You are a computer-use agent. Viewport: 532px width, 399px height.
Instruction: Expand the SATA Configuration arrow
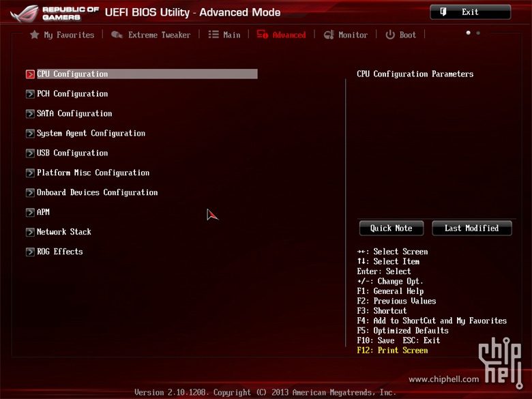(30, 113)
